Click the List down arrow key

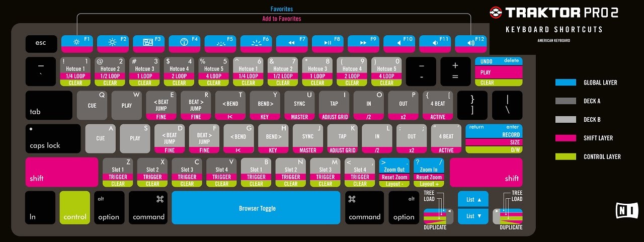coord(473,216)
